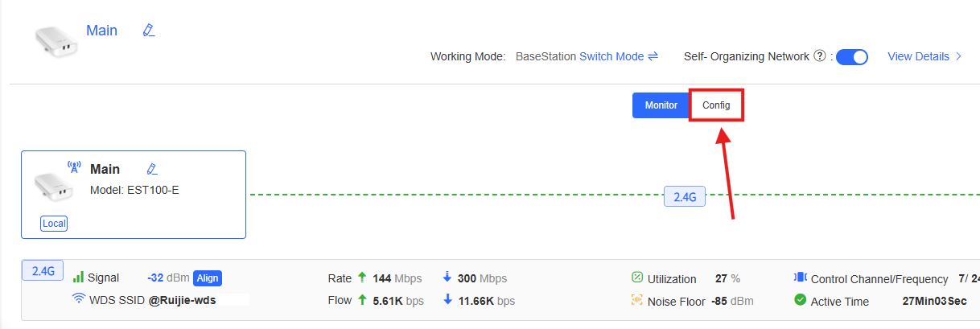Image resolution: width=980 pixels, height=329 pixels.
Task: Switch to the Monitor tab
Action: pyautogui.click(x=661, y=105)
